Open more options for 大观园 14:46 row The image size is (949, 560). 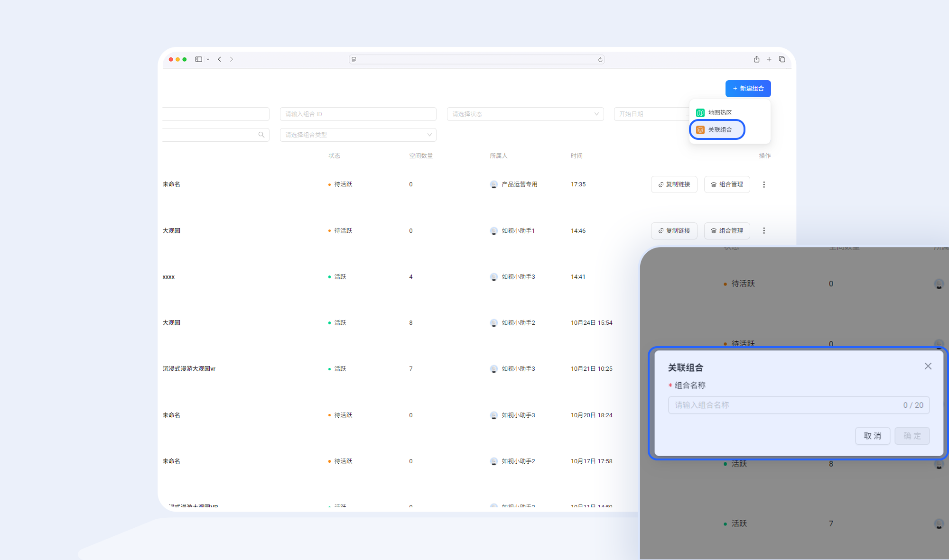coord(764,230)
